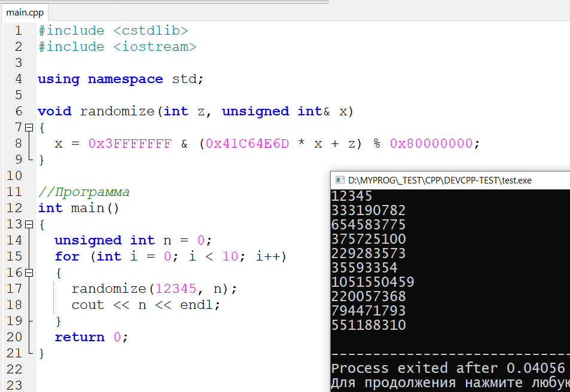
Task: Switch to the main.cpp editor tab
Action: [x=25, y=13]
